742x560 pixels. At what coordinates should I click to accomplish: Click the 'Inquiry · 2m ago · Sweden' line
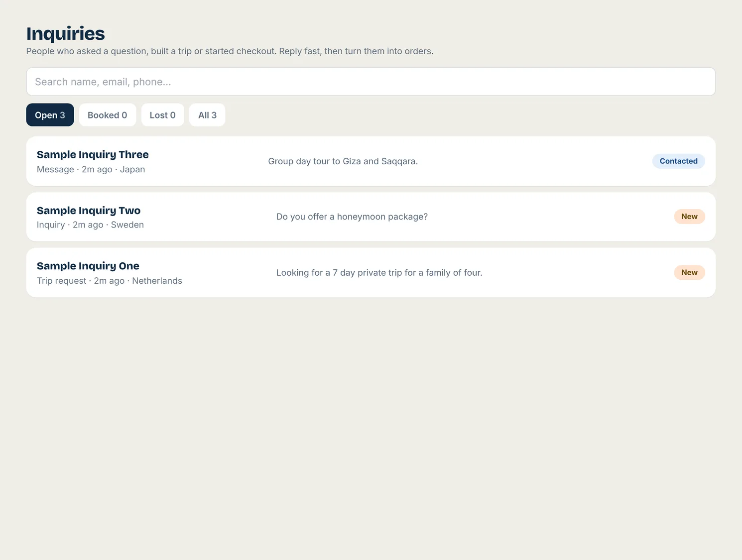(90, 225)
